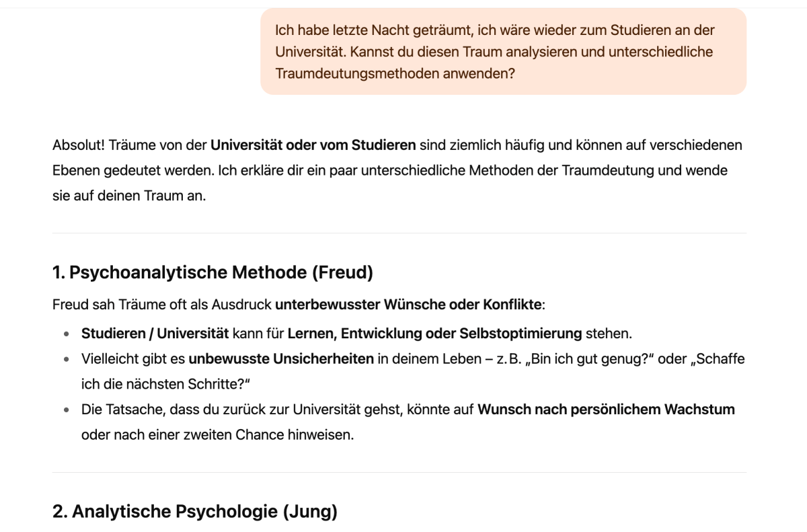The height and width of the screenshot is (532, 807).
Task: Click heading "2. Analytische Psychologie (Jung)"
Action: tap(194, 512)
